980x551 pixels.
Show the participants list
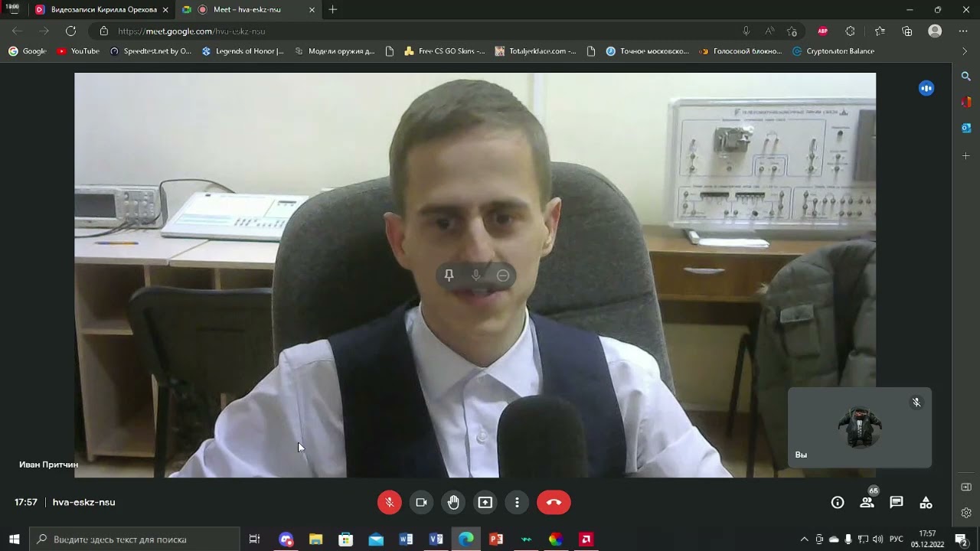tap(867, 502)
